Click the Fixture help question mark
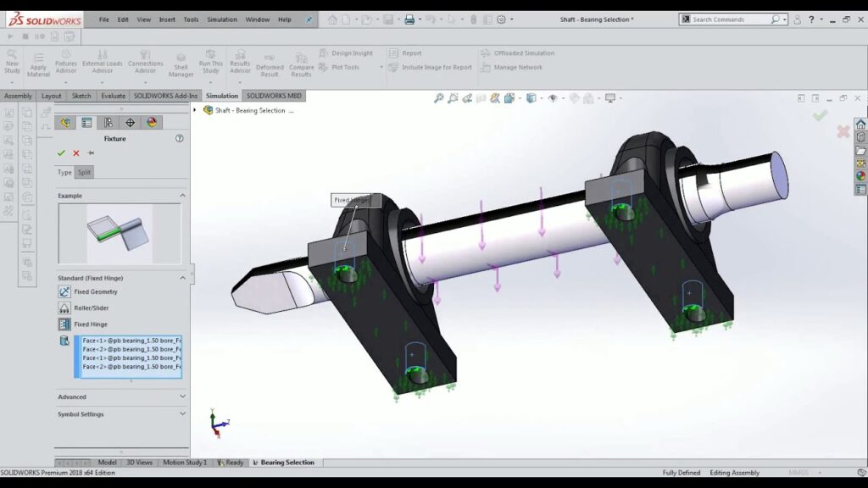Screen dimensions: 868x488 [x=180, y=138]
